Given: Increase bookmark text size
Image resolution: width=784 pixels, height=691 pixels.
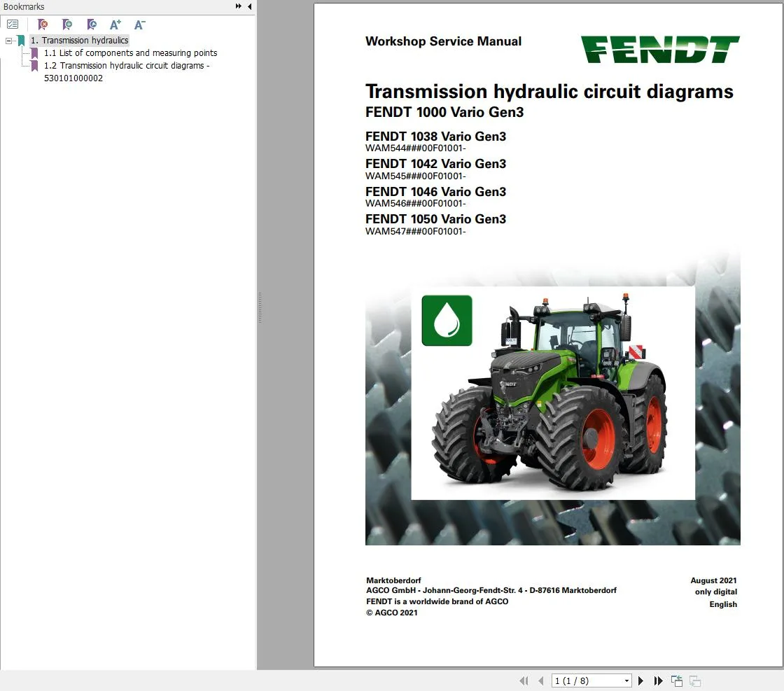Looking at the screenshot, I should 115,24.
